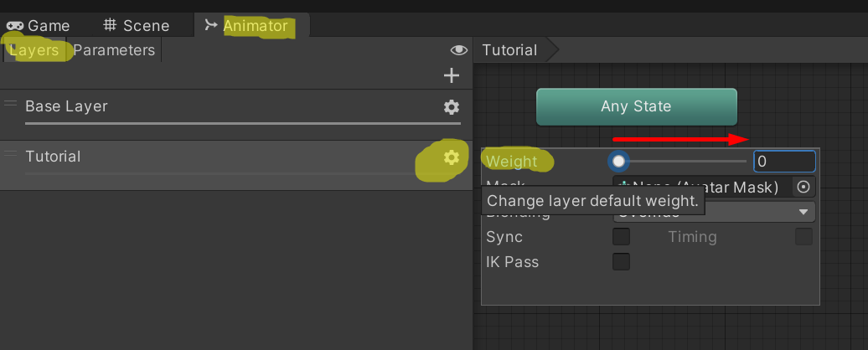Click the Tutorial layer drag handle
Image resolution: width=868 pixels, height=350 pixels.
coord(11,154)
